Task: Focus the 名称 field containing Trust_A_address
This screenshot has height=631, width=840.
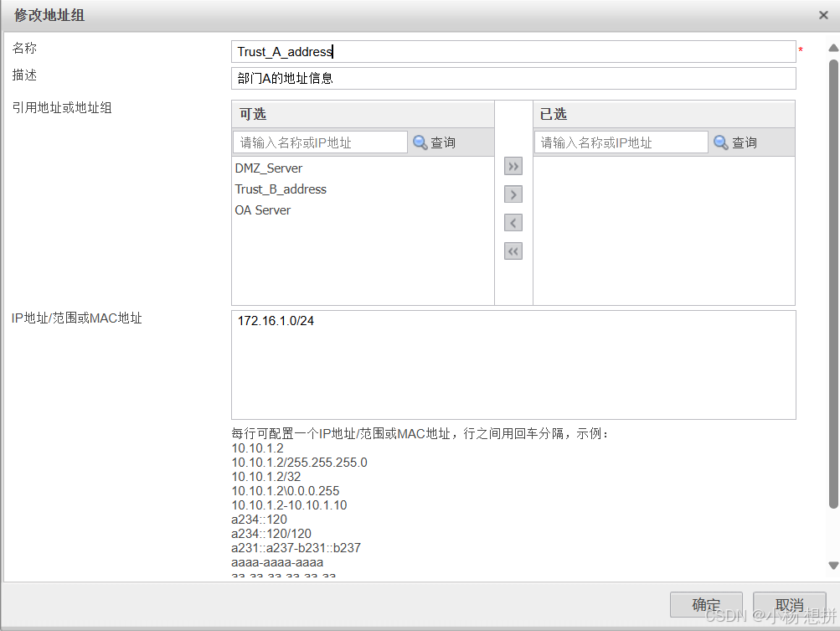Action: 513,51
